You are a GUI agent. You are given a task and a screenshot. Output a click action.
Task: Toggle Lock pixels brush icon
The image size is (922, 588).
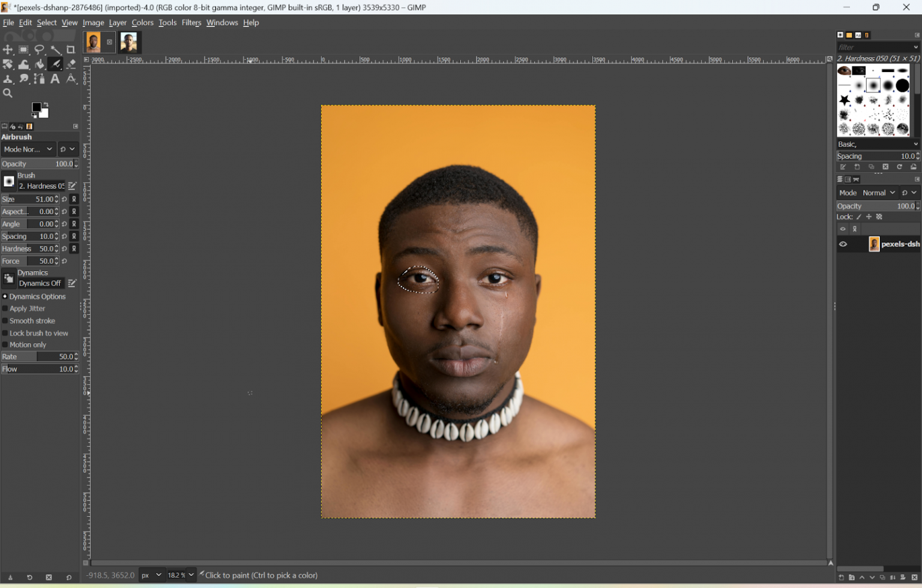click(859, 217)
